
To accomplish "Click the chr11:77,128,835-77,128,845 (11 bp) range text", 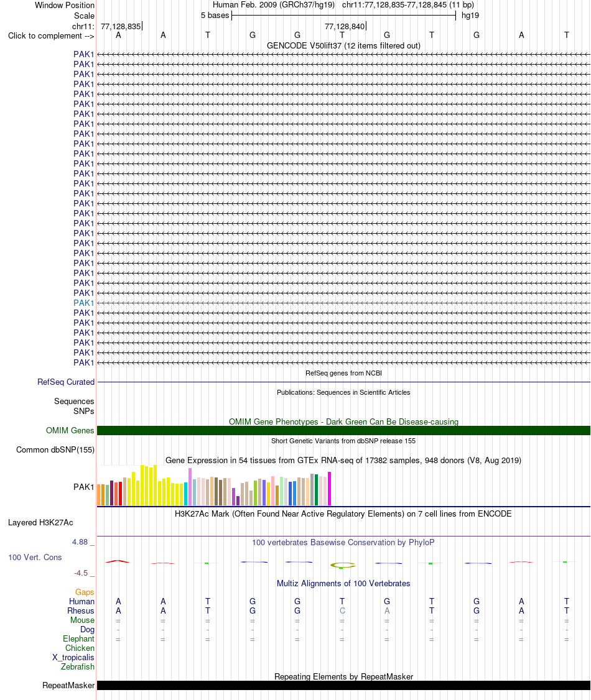I will coord(408,5).
